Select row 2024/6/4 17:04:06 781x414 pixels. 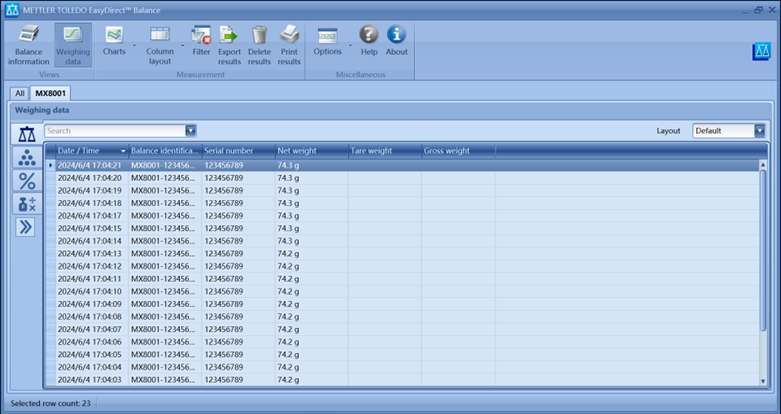click(x=402, y=342)
